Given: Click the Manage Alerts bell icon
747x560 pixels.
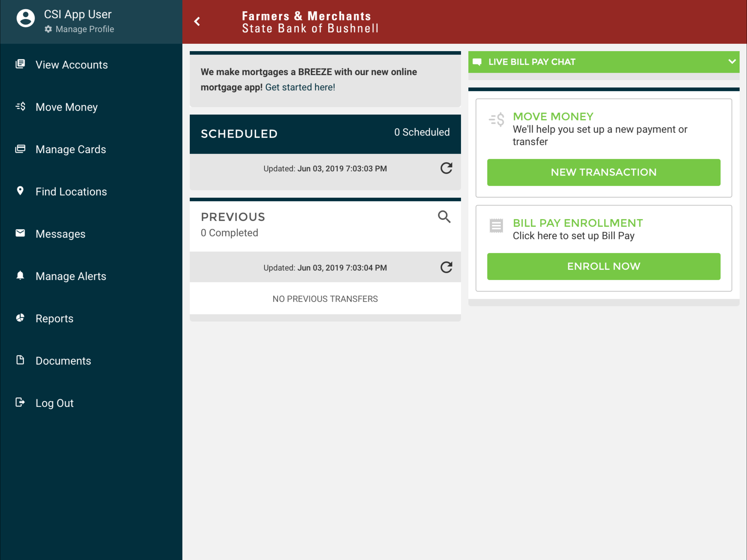Looking at the screenshot, I should [x=20, y=275].
